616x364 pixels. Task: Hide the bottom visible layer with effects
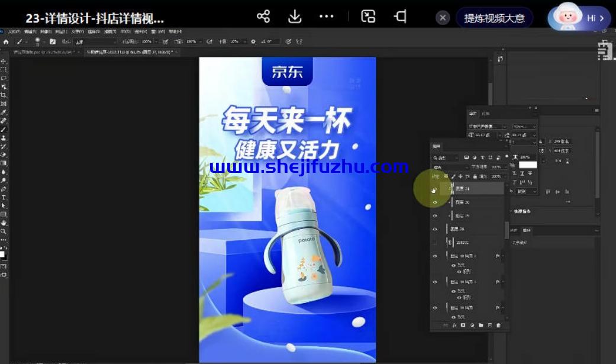click(x=434, y=308)
